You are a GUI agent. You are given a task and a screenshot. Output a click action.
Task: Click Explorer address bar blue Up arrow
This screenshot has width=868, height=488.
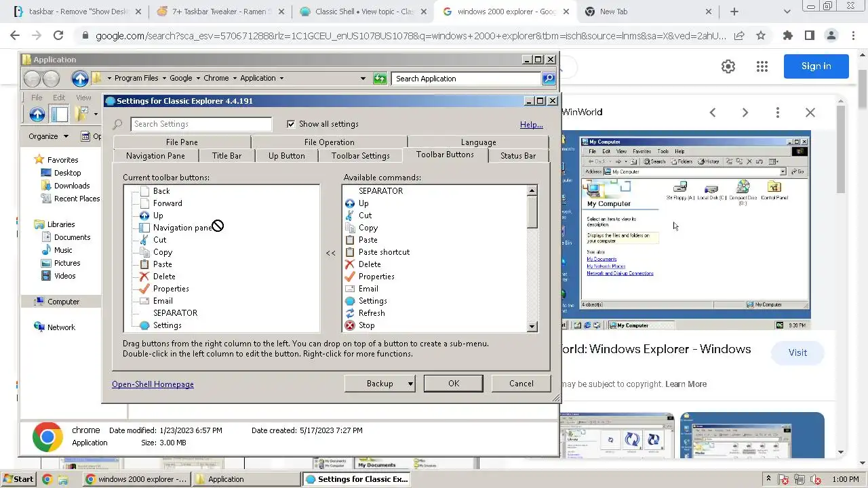click(80, 79)
